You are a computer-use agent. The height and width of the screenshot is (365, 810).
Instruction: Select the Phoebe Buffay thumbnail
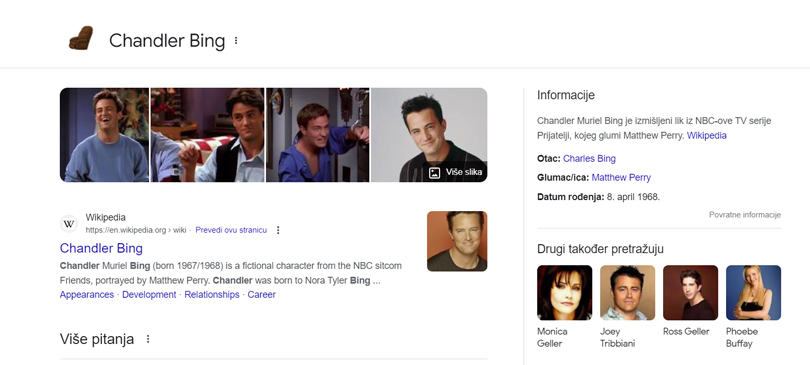(x=753, y=293)
